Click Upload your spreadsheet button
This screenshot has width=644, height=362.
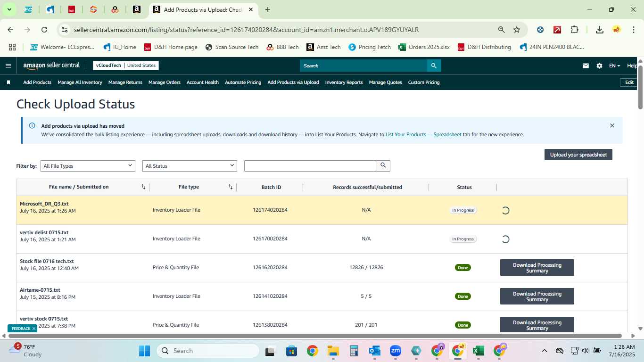[x=578, y=155]
